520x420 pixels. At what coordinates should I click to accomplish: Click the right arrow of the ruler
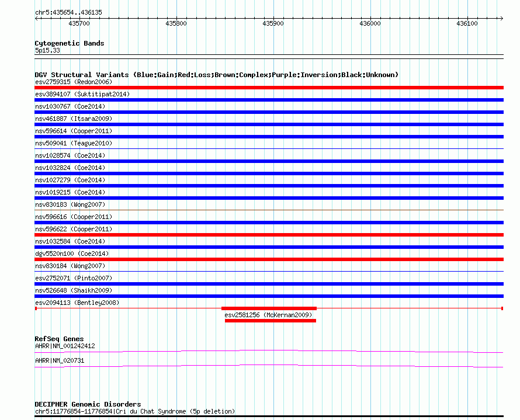[501, 19]
